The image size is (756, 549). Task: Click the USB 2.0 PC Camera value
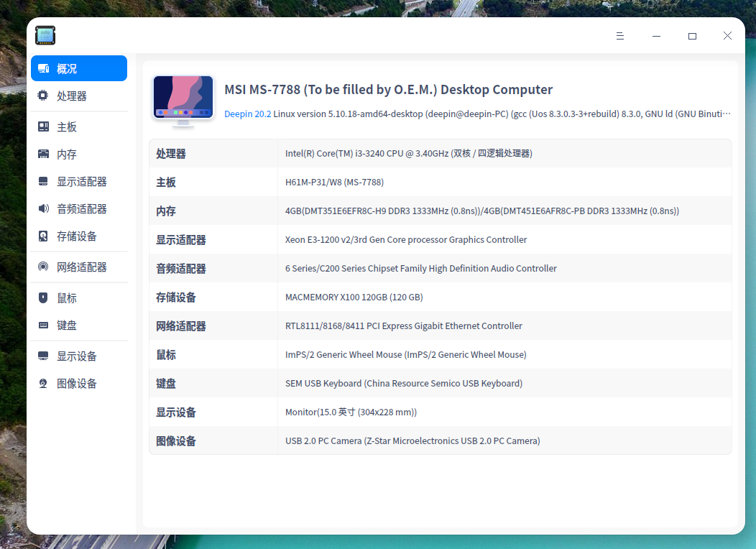pos(412,440)
